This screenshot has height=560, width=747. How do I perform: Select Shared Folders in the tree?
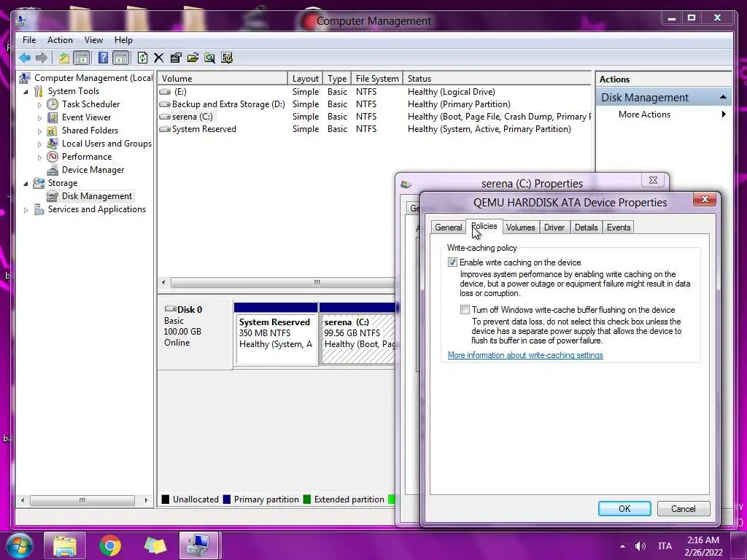pyautogui.click(x=90, y=131)
